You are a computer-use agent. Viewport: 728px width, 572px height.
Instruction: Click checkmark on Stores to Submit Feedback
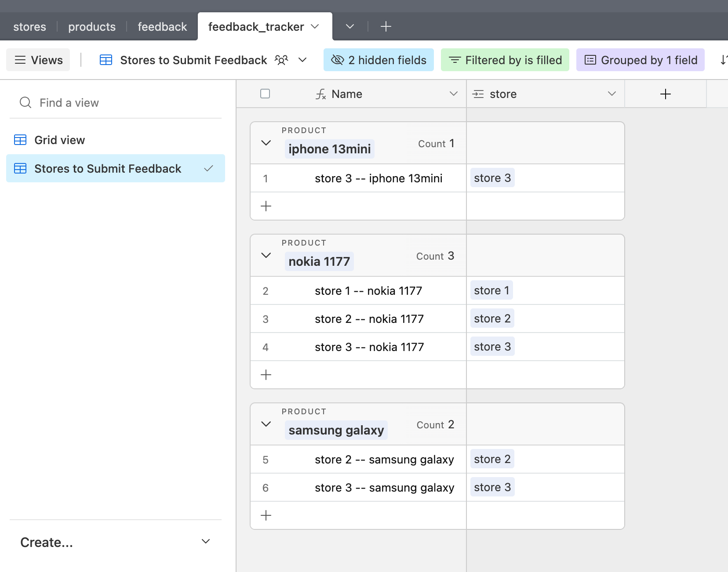[209, 168]
